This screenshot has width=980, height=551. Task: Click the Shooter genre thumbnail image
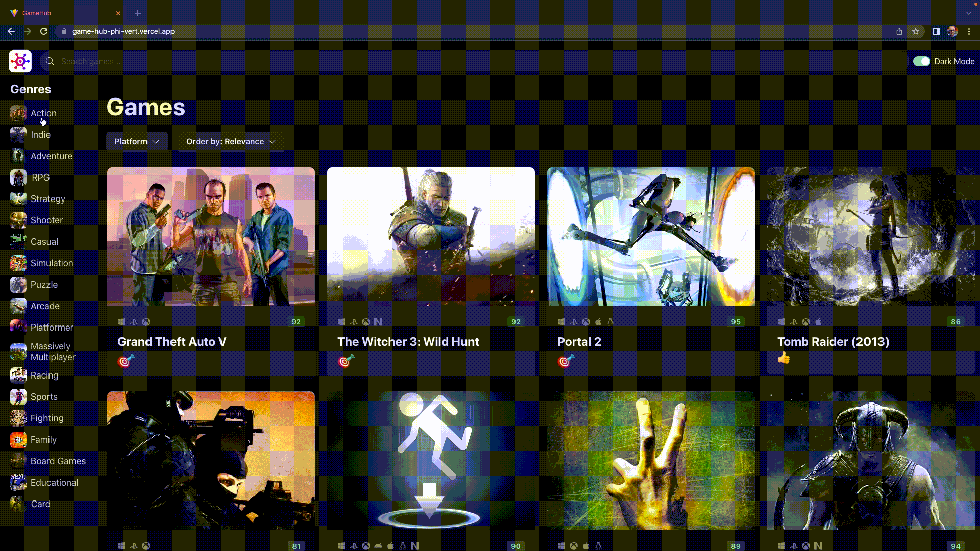[x=18, y=220]
